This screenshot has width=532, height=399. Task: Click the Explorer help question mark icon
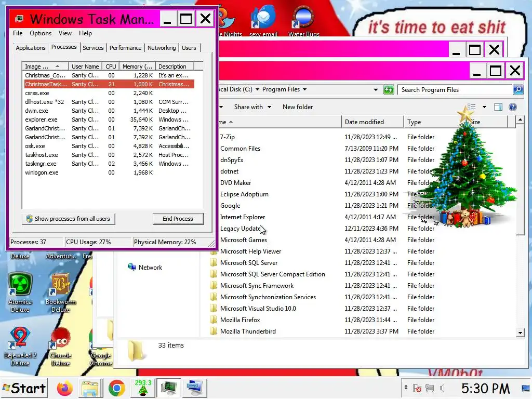513,107
